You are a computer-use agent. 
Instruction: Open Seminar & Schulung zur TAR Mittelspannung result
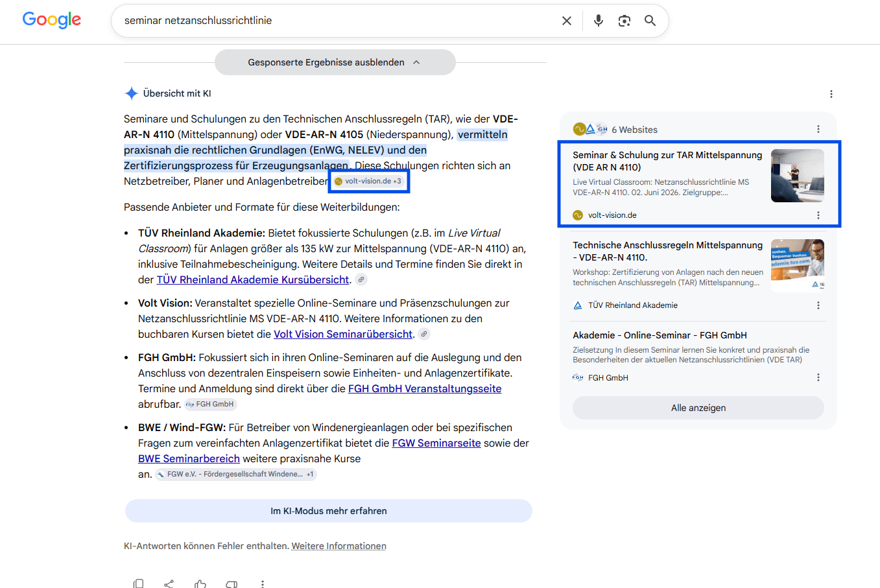pyautogui.click(x=667, y=161)
